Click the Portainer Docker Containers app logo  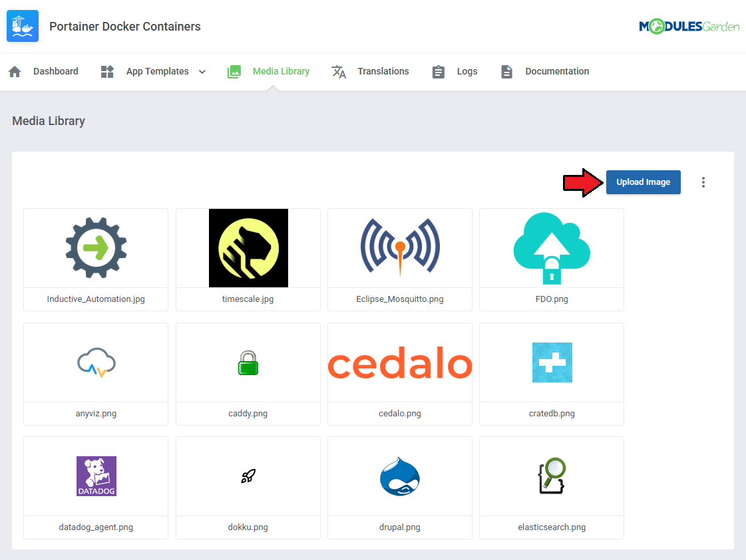[x=23, y=26]
